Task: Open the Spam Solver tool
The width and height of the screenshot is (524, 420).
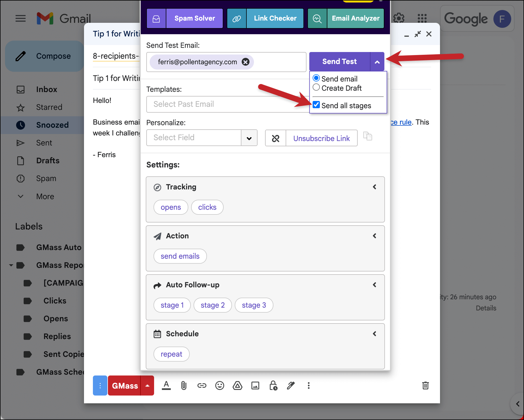Action: point(195,18)
